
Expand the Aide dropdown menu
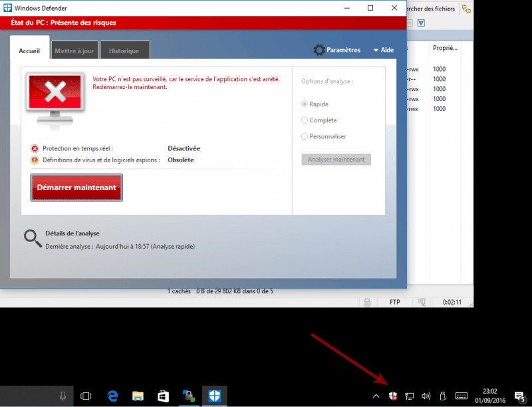click(x=384, y=50)
